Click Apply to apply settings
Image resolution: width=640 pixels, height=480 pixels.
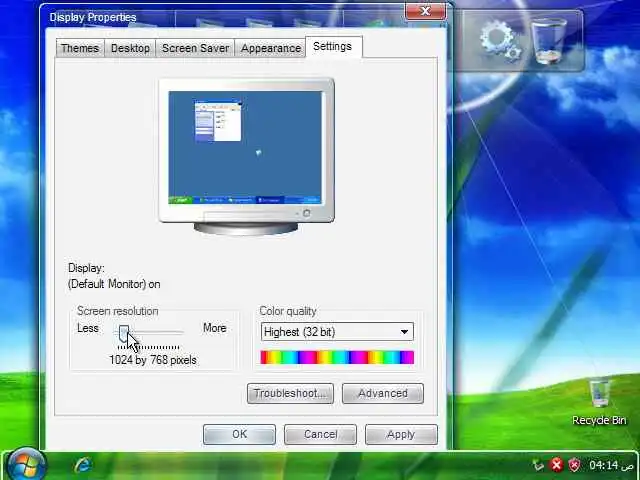click(x=401, y=434)
